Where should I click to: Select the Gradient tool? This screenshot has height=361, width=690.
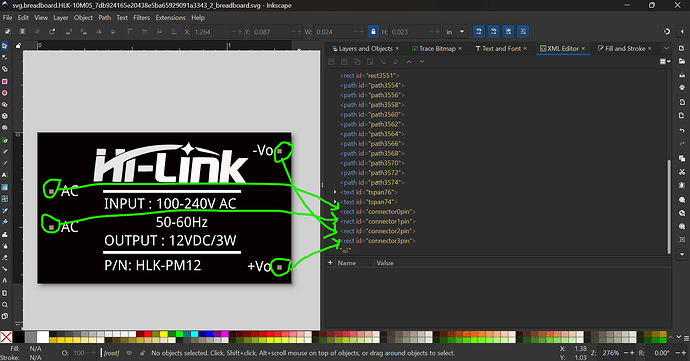[x=5, y=187]
